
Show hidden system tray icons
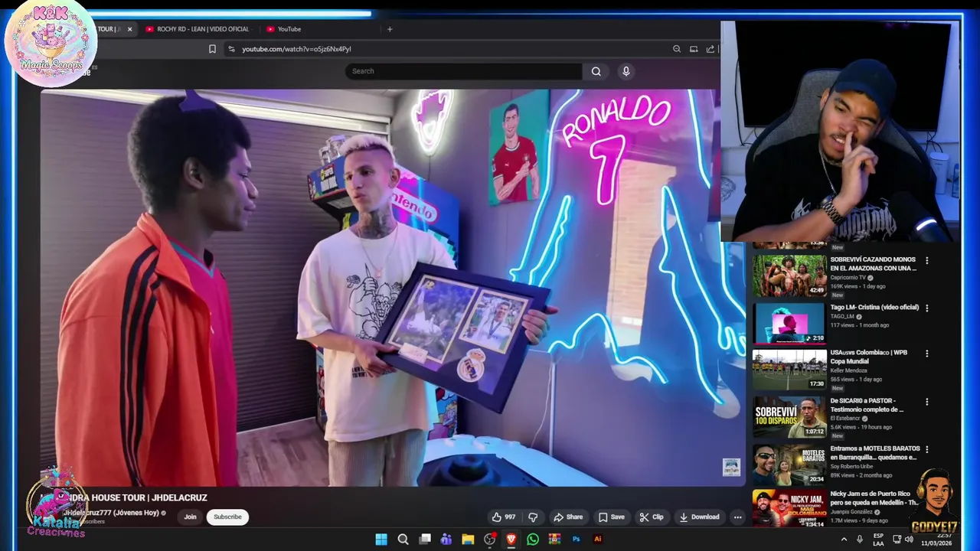[844, 540]
